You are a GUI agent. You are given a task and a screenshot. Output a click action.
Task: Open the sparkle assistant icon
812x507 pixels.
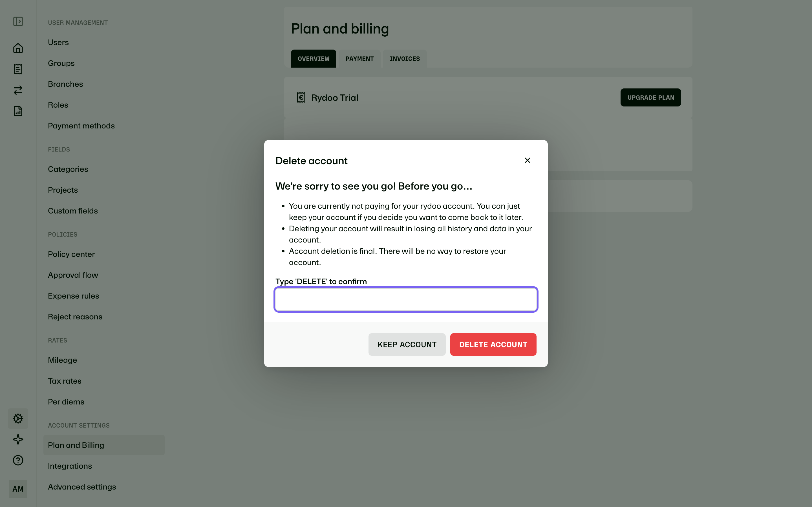pos(18,439)
